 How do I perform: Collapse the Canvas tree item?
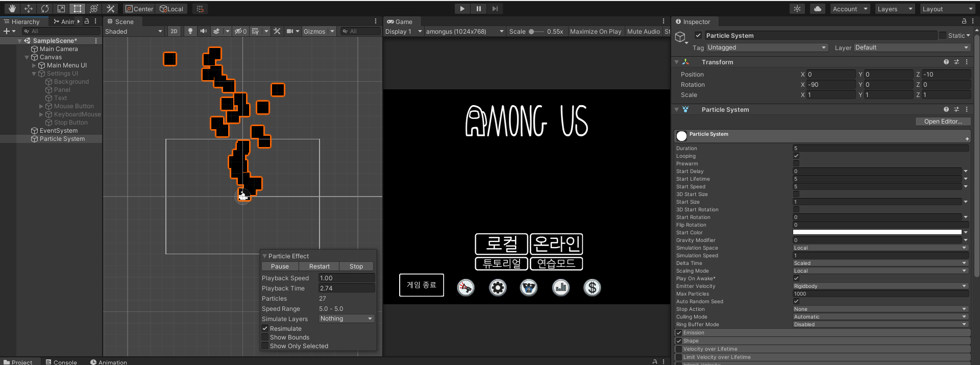tap(27, 57)
